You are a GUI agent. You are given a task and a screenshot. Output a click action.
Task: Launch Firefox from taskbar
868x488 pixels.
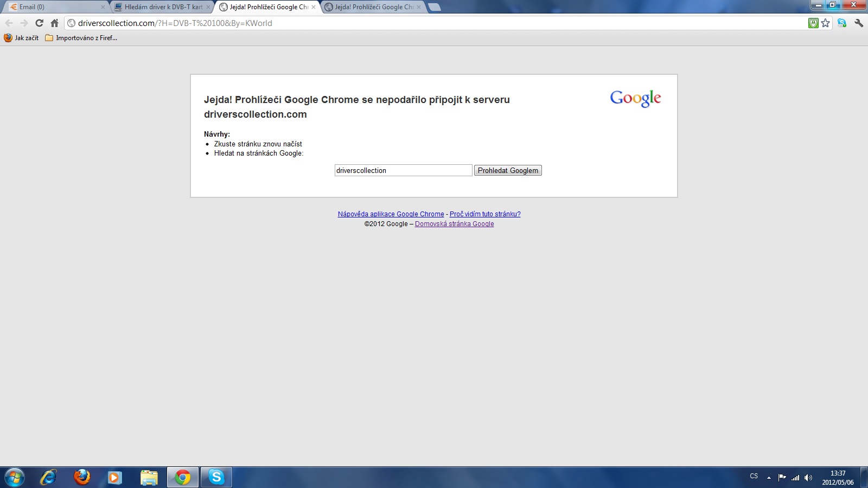coord(82,477)
